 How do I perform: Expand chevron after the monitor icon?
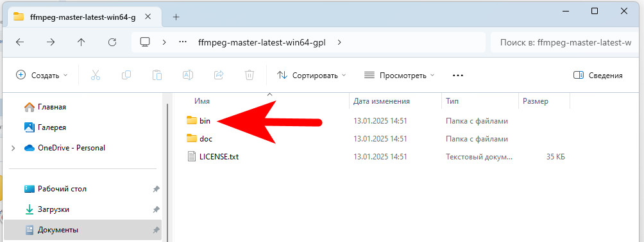164,42
